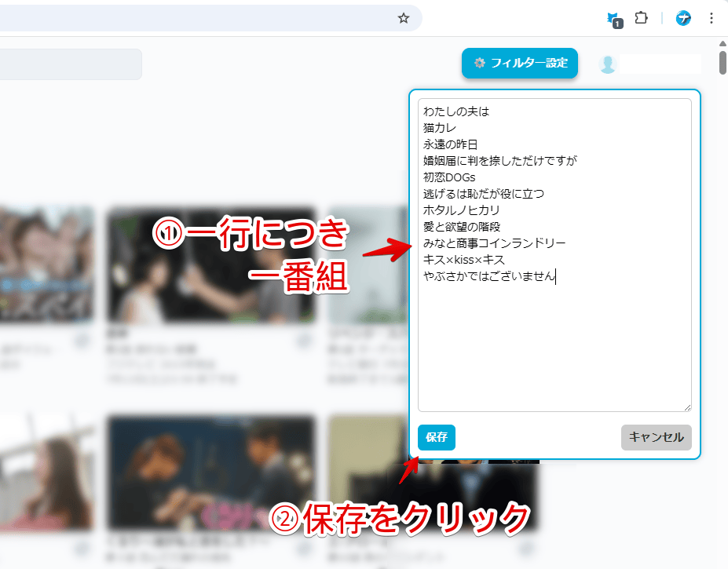Click the line やぶさかではございません
The height and width of the screenshot is (569, 728).
(489, 276)
